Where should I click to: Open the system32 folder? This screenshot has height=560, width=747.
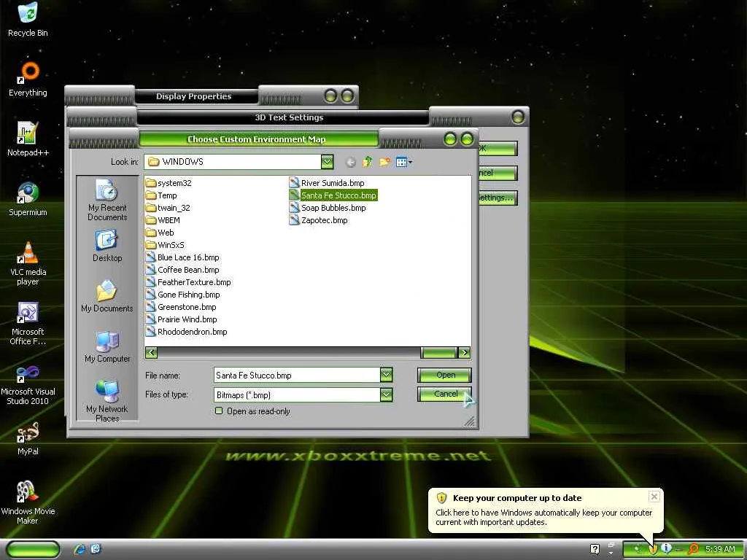169,183
